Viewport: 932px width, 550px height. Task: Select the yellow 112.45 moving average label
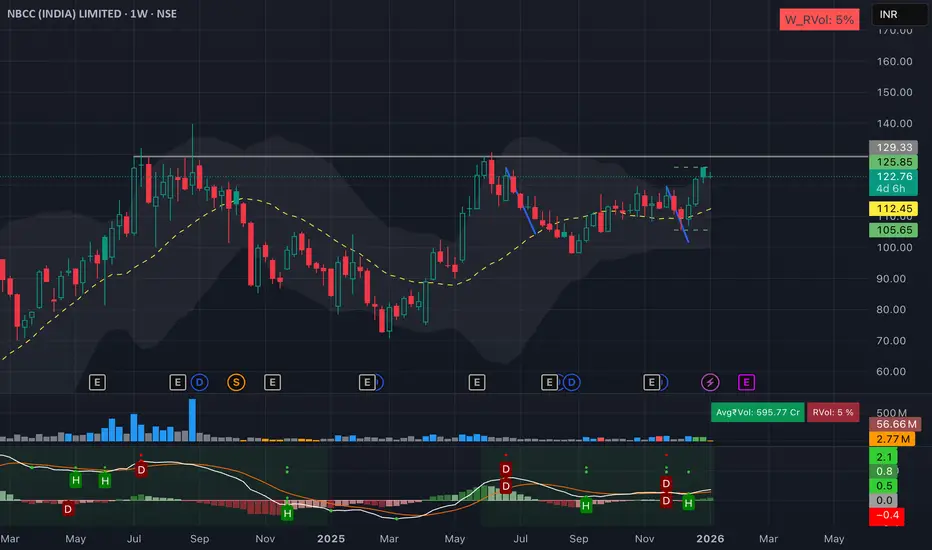tap(893, 209)
